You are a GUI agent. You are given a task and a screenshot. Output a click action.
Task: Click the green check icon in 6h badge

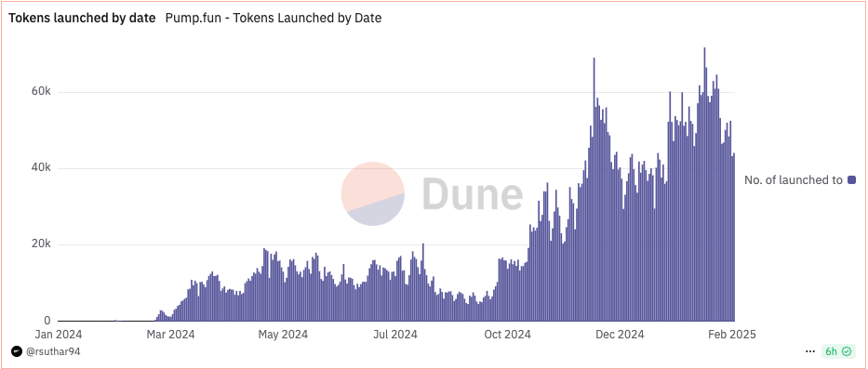(x=847, y=351)
